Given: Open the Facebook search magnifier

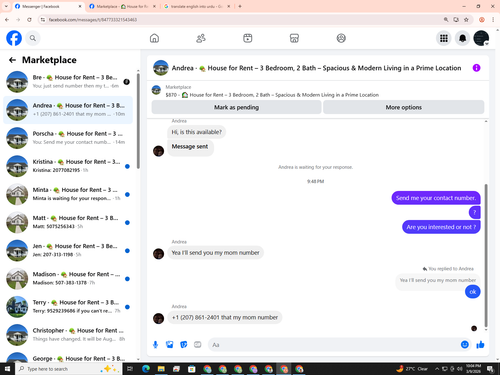Looking at the screenshot, I should (33, 38).
